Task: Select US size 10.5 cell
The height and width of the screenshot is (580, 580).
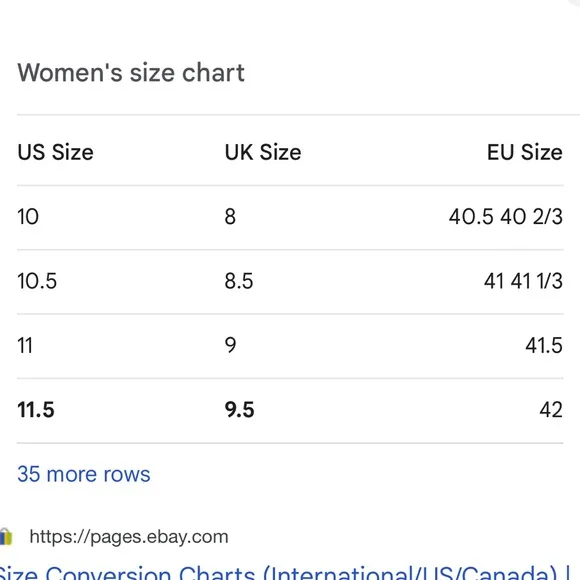Action: pyautogui.click(x=37, y=281)
